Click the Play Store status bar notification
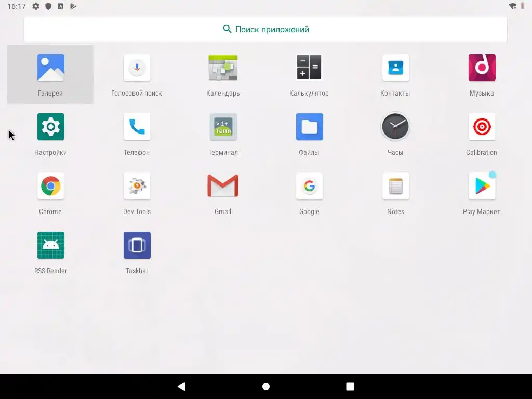The width and height of the screenshot is (532, 399). (73, 6)
